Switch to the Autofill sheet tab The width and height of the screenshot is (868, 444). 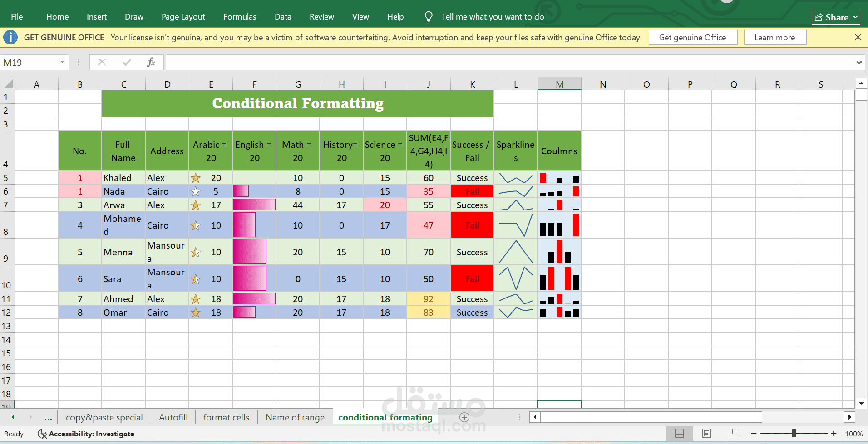click(x=173, y=417)
